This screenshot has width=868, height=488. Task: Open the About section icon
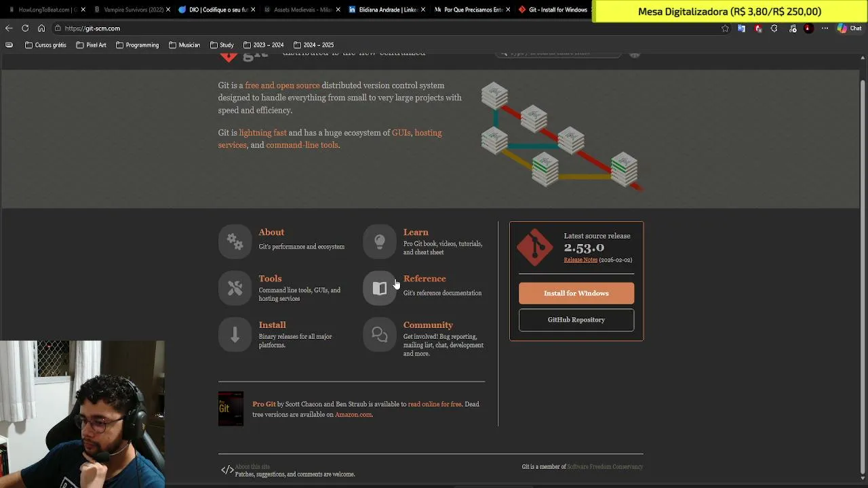coord(235,241)
